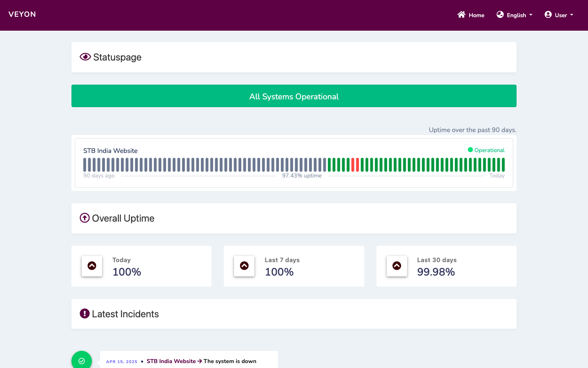Click the 97.43% uptime label
The width and height of the screenshot is (588, 368).
pyautogui.click(x=302, y=175)
